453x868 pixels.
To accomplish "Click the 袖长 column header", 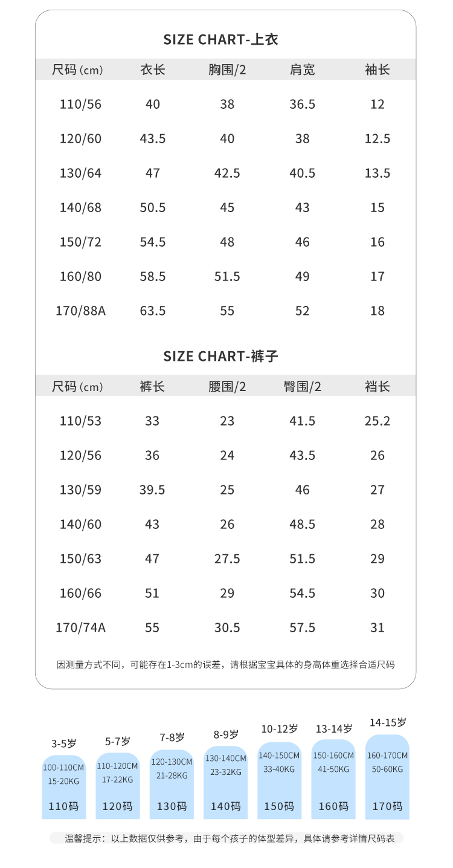I will (377, 70).
